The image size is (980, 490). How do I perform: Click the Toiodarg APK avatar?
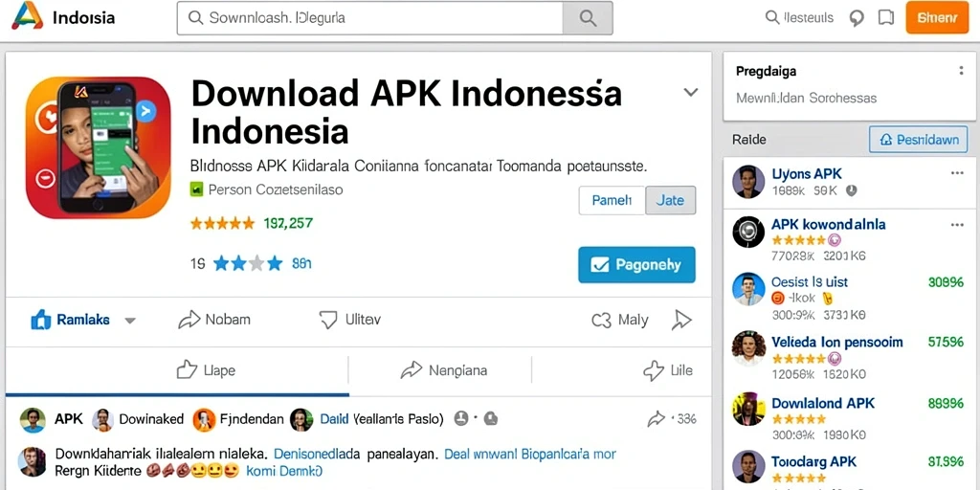pyautogui.click(x=748, y=466)
